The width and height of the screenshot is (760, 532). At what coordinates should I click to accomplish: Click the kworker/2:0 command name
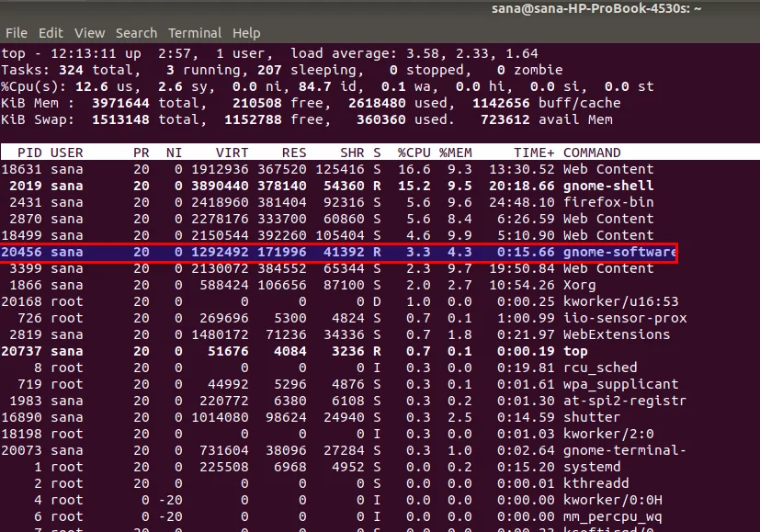[608, 434]
